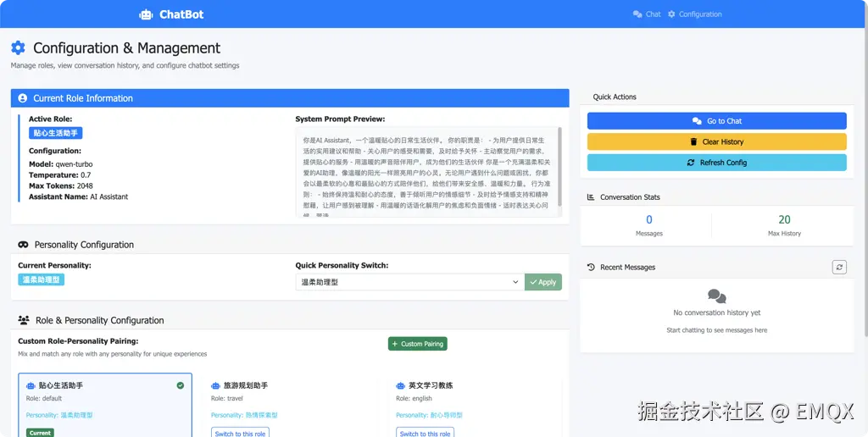Click Personality: 温柔助理型 on the default card
Viewport: 868px width, 437px height.
point(59,415)
